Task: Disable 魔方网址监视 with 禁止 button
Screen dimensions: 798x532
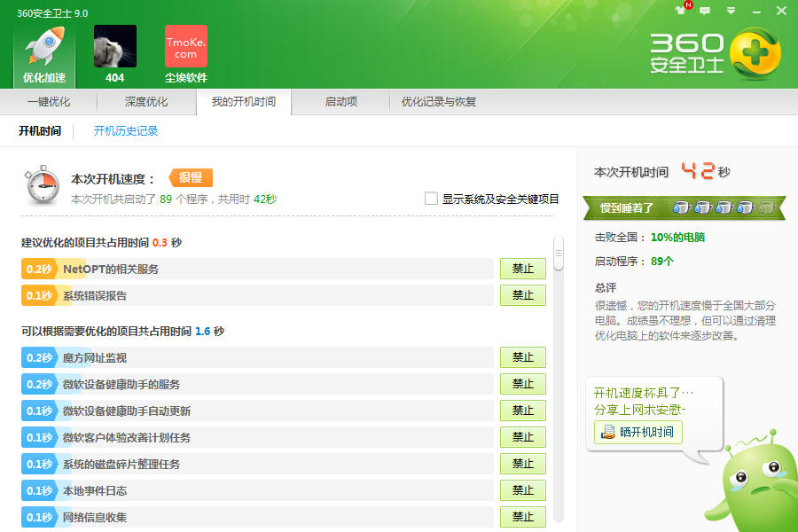Action: tap(522, 357)
